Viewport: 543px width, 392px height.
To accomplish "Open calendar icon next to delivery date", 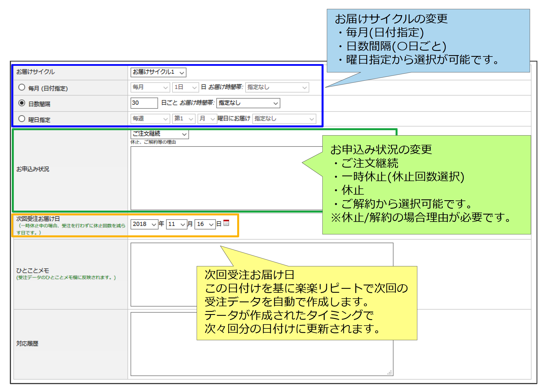I will [226, 223].
